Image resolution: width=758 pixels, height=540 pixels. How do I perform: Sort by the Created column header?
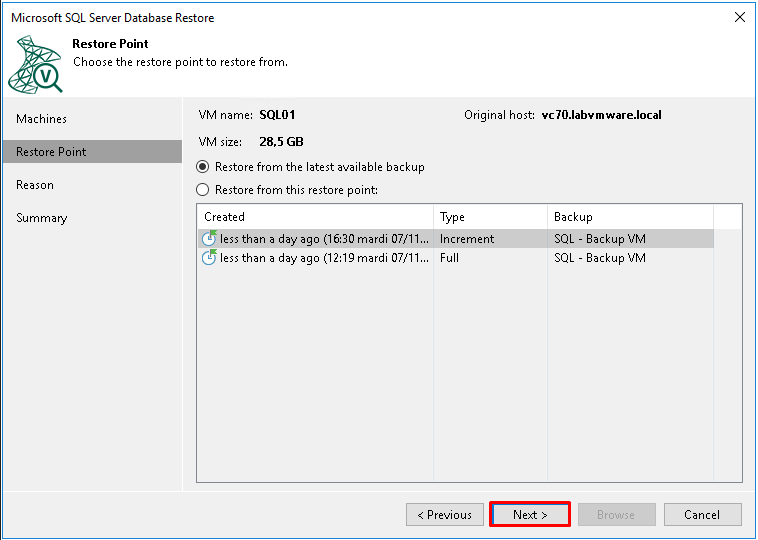(x=315, y=217)
